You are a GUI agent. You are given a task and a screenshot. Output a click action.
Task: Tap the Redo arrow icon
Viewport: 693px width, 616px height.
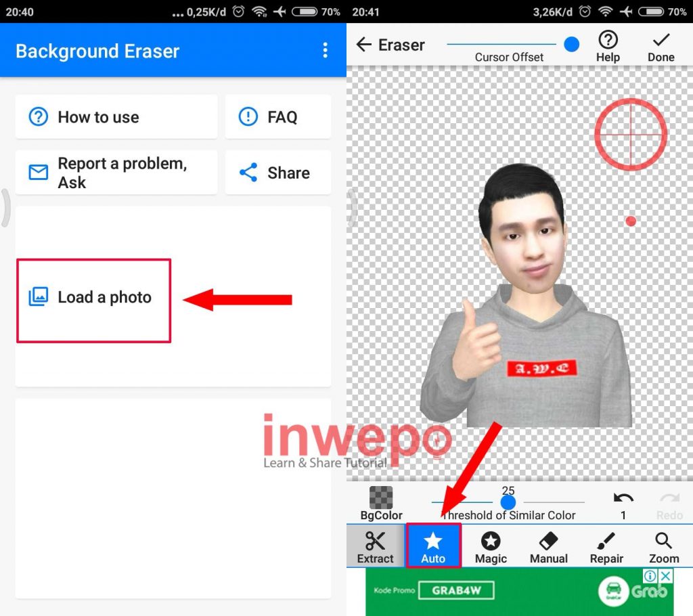(669, 498)
